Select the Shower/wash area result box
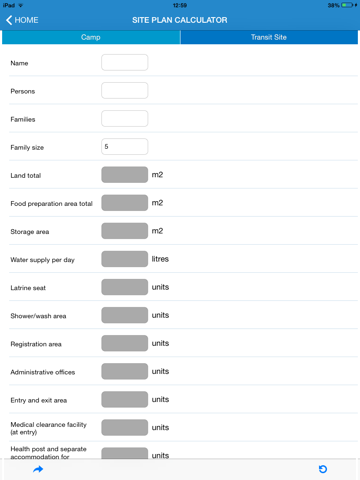The width and height of the screenshot is (360, 480). pos(125,315)
